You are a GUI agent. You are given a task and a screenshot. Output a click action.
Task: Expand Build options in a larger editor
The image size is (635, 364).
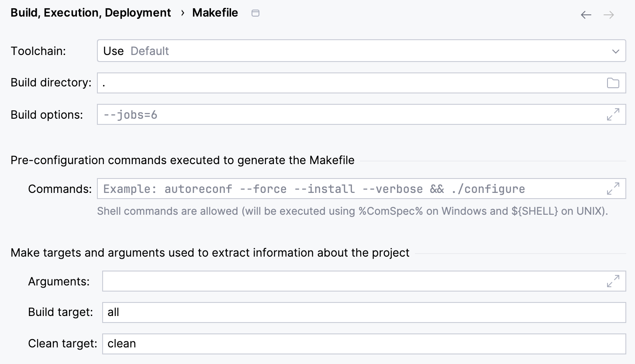coord(614,114)
